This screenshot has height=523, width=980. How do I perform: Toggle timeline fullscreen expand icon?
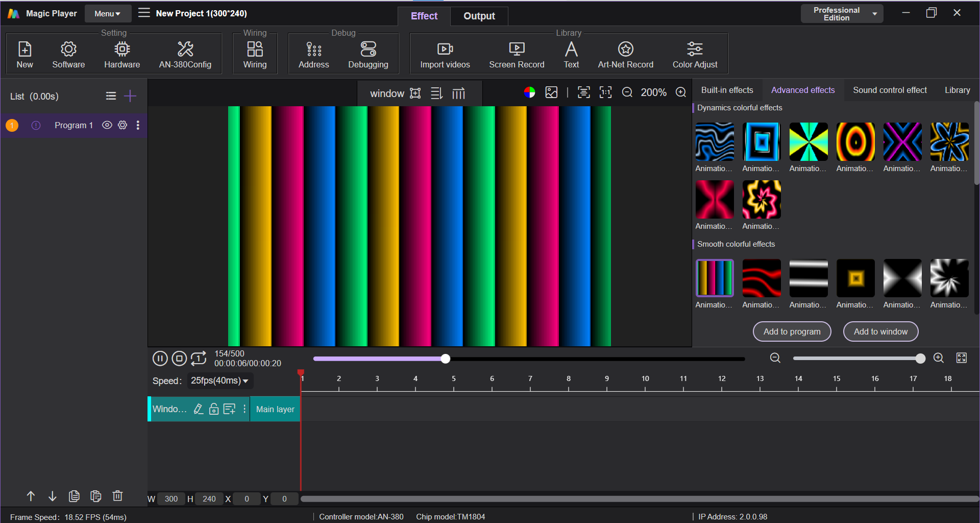pos(962,358)
